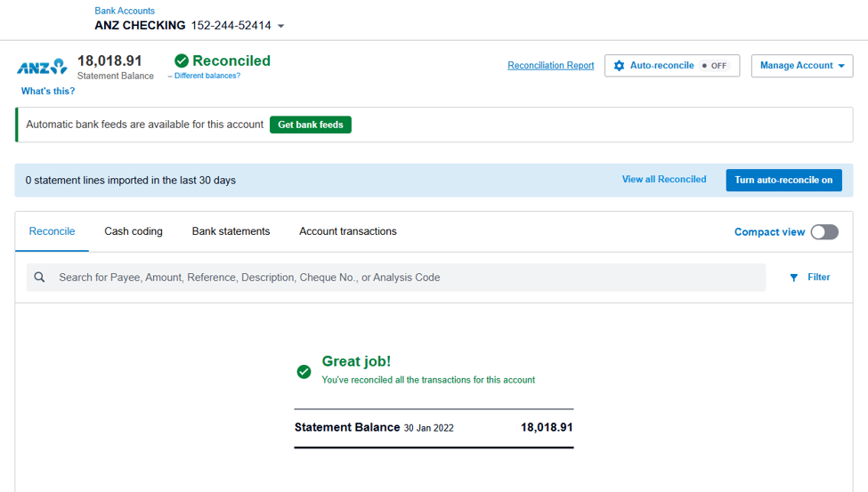This screenshot has height=492, width=868.
Task: Click the bottom 18,018.91 balance amount
Action: (547, 427)
